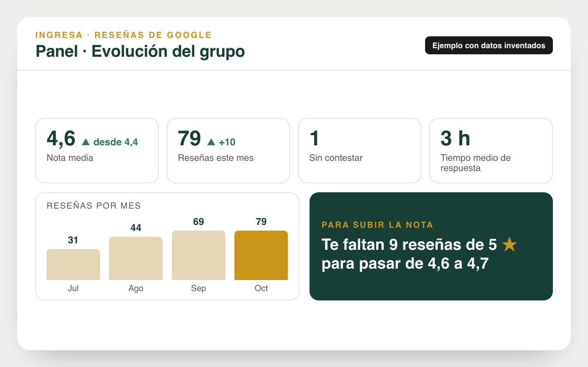Click the gold star icon in the tip

509,245
